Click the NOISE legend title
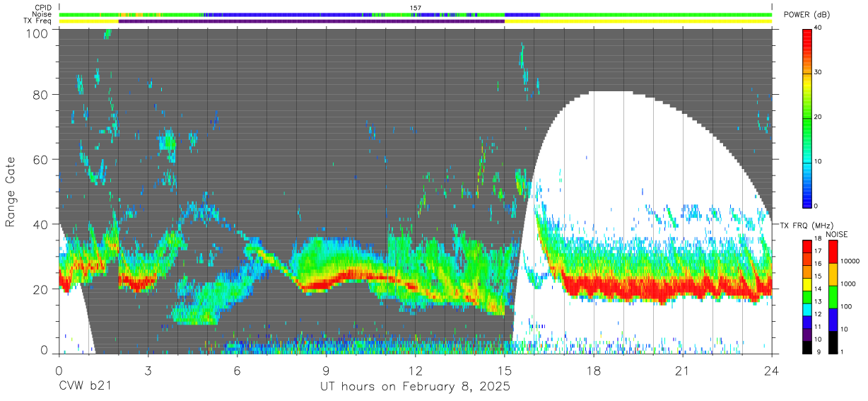The height and width of the screenshot is (401, 868). pos(836,234)
